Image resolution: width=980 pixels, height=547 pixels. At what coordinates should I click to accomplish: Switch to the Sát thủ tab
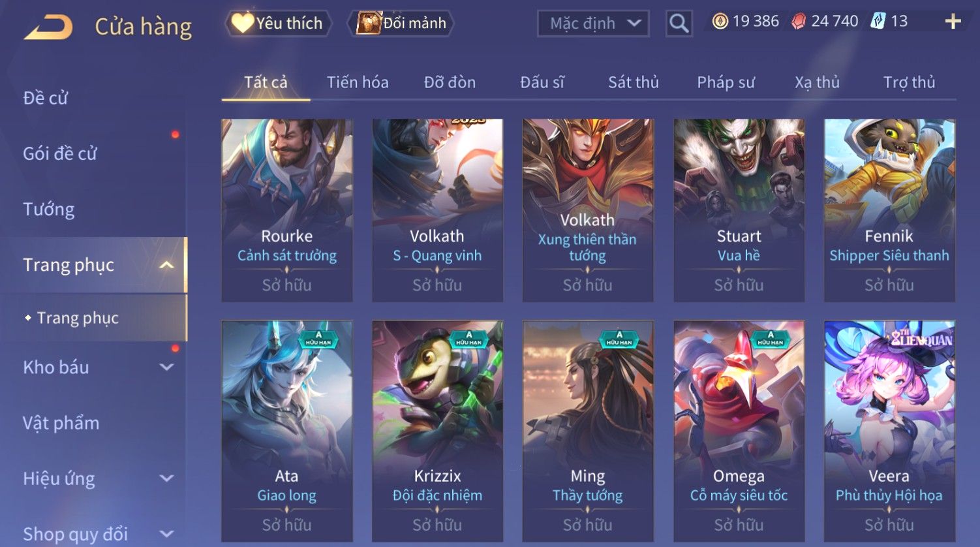[634, 82]
